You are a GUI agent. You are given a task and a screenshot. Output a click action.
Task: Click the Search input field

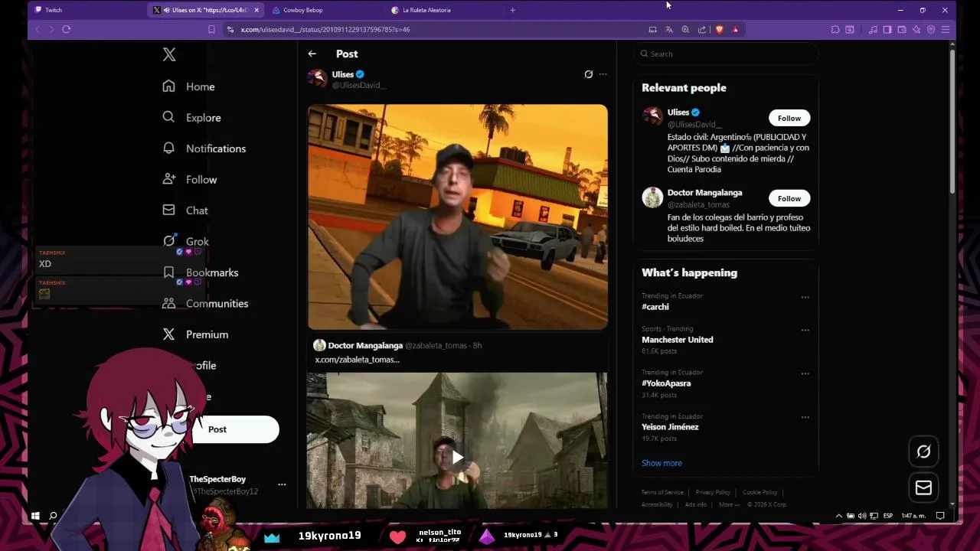coord(726,54)
